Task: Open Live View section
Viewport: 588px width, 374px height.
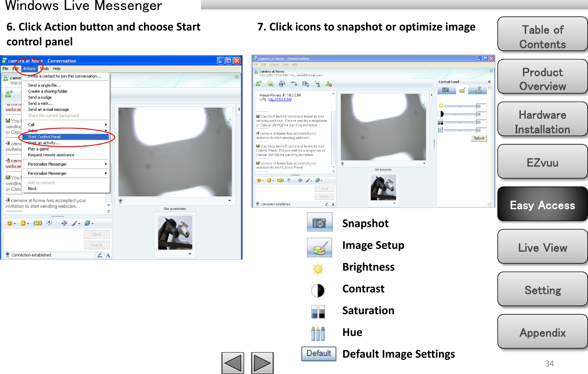Action: (543, 247)
